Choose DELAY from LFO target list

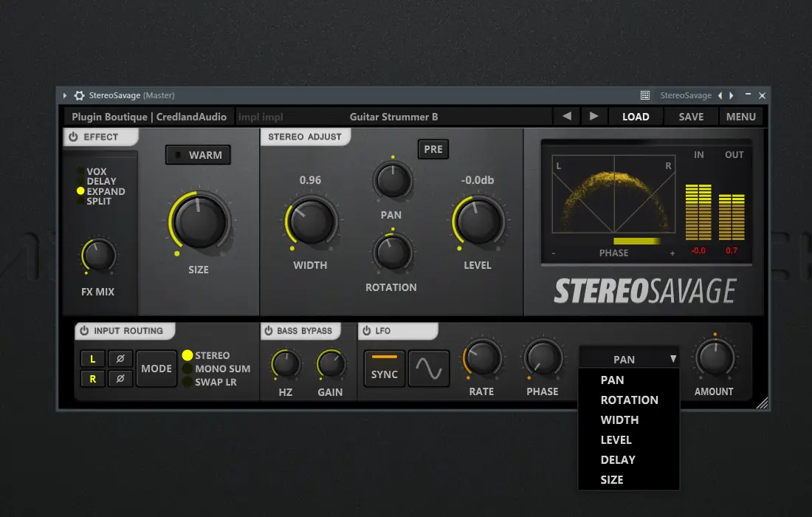tap(629, 460)
